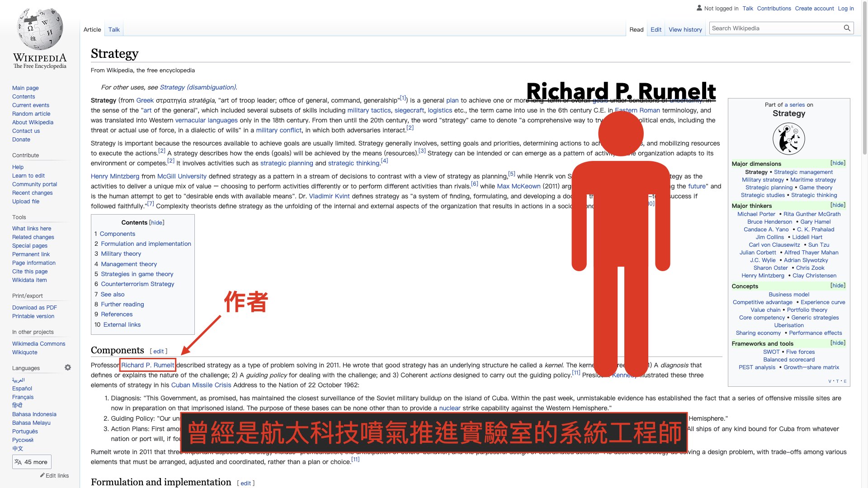Click Wikimedia Commons project link
The height and width of the screenshot is (488, 868).
click(39, 344)
